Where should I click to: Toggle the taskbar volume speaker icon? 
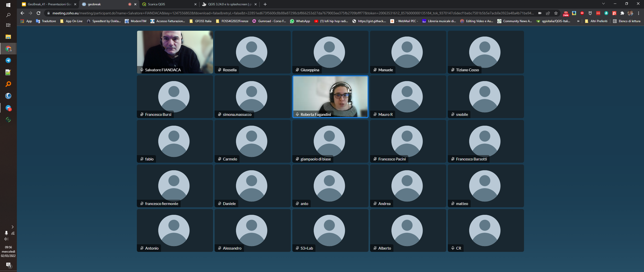(x=6, y=239)
